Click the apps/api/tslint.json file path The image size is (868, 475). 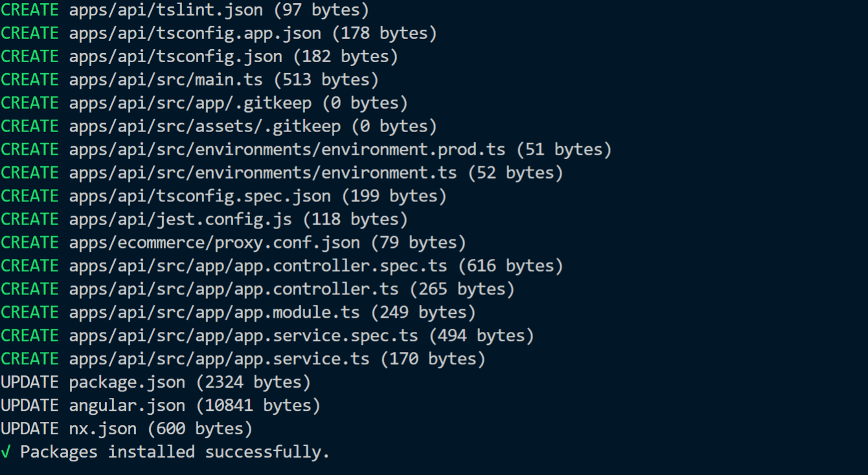tap(166, 10)
